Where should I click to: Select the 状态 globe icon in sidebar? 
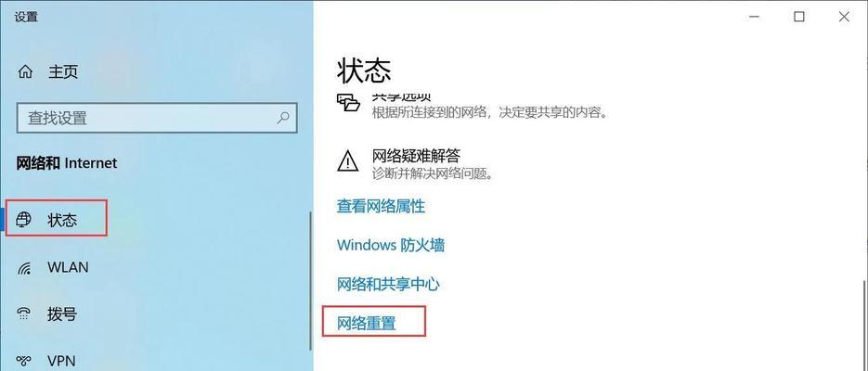23,220
